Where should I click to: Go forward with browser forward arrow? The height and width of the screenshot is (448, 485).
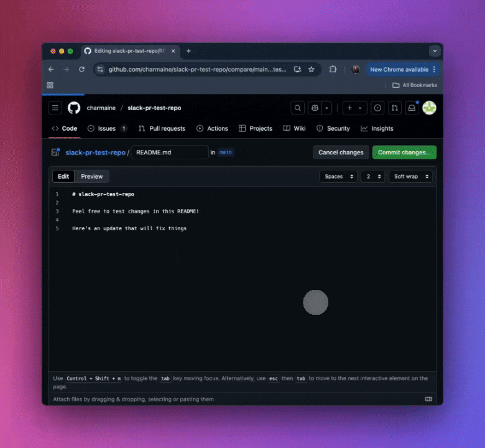pos(66,69)
